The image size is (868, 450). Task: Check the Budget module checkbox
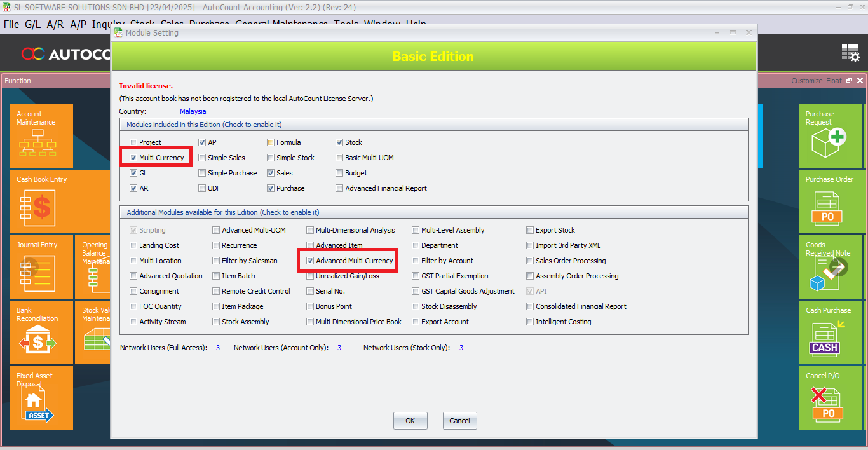click(x=339, y=173)
